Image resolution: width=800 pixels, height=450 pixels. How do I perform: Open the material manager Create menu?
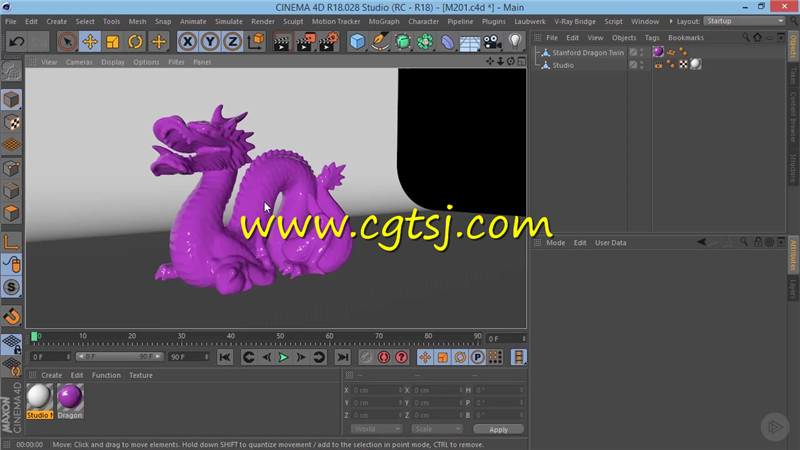click(52, 375)
